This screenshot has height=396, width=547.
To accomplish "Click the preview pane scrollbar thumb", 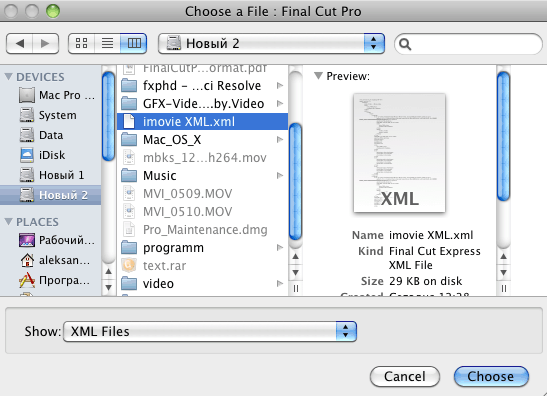I will 503,136.
